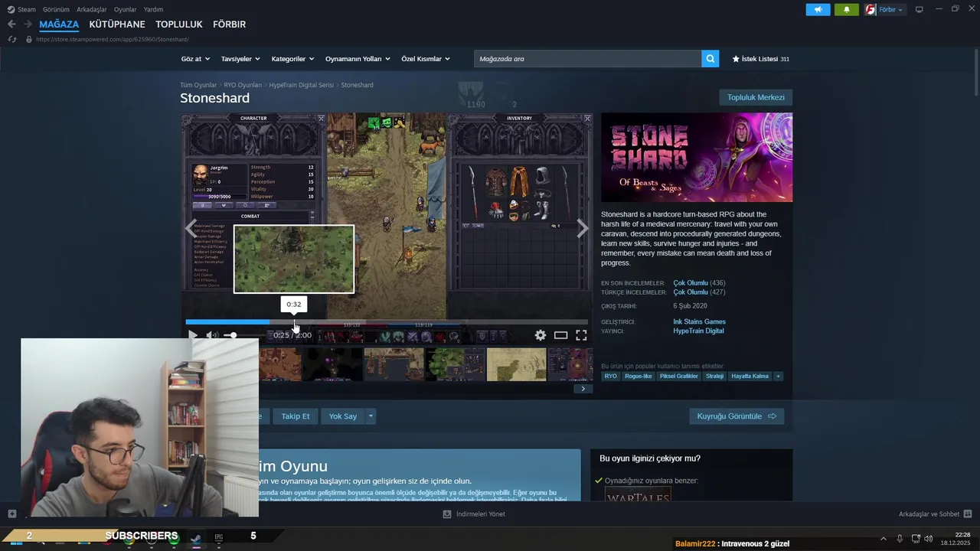Open the Görünüm menu

tap(56, 10)
